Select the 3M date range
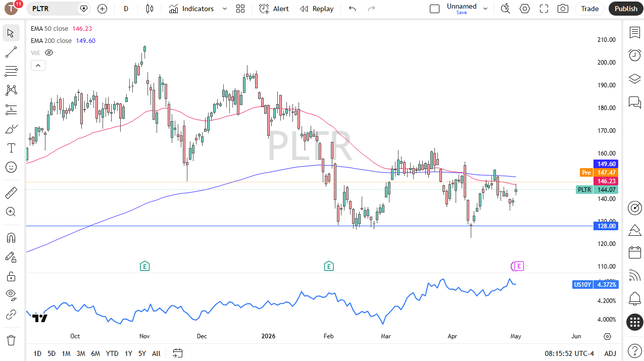This screenshot has height=361, width=644. pyautogui.click(x=81, y=353)
